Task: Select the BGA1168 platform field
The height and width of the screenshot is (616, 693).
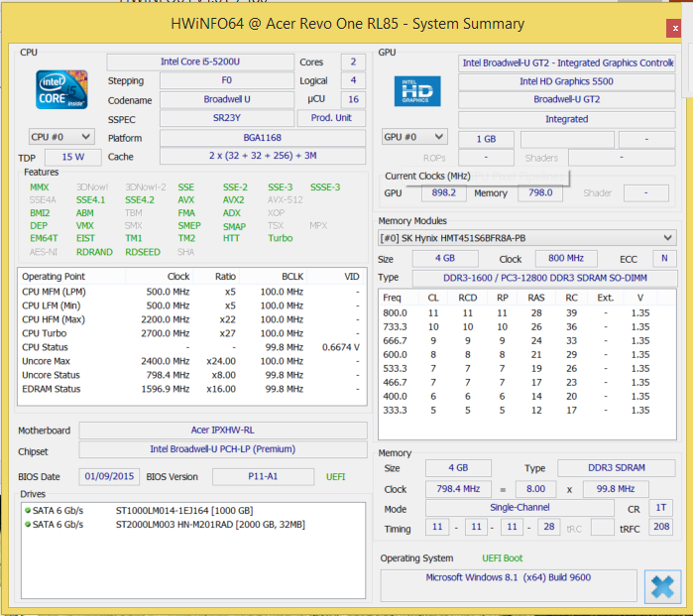Action: (263, 138)
